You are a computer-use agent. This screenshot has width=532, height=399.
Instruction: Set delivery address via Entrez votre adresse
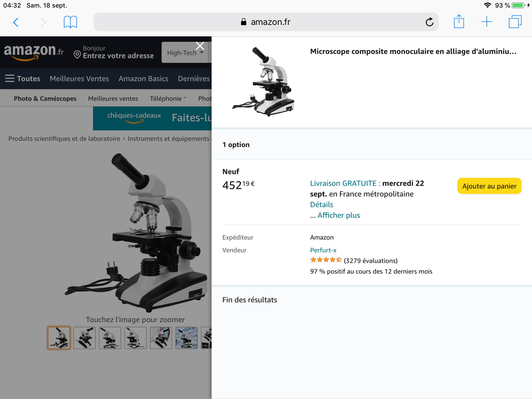click(x=118, y=56)
